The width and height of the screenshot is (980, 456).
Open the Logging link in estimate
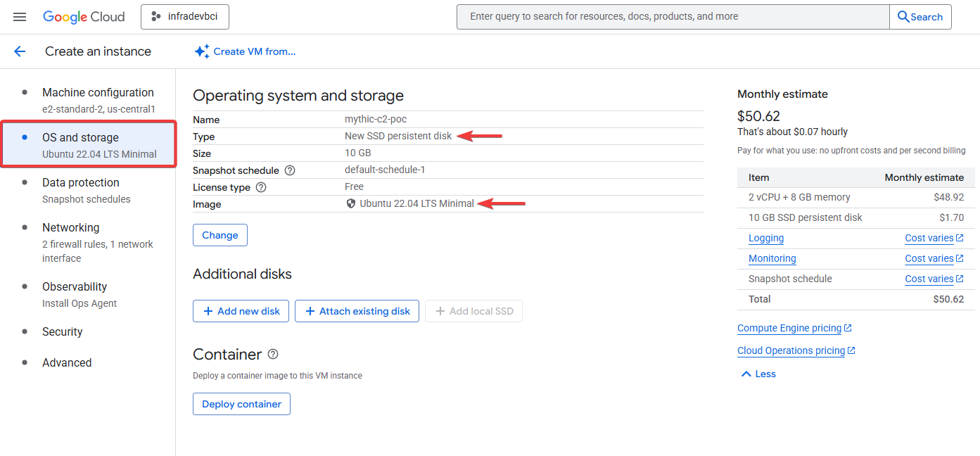pyautogui.click(x=766, y=238)
